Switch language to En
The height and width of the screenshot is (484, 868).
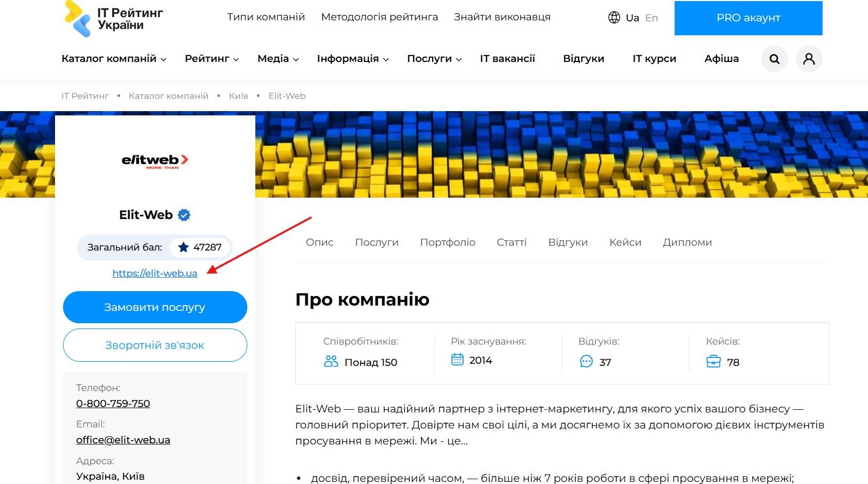point(651,18)
